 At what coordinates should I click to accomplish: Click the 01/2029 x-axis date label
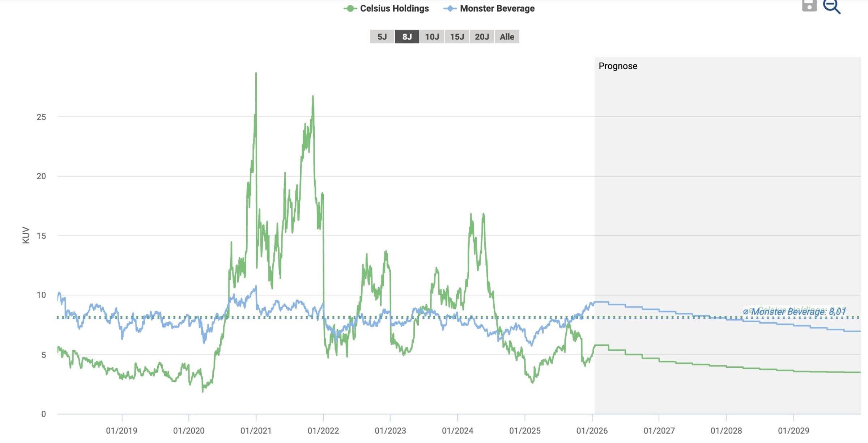coord(793,431)
